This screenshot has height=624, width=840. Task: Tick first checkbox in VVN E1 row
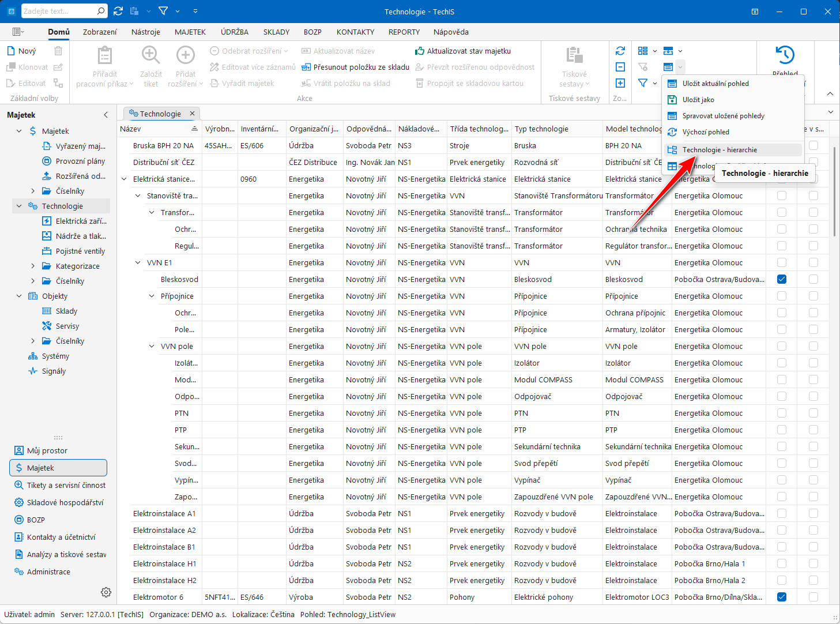point(782,262)
